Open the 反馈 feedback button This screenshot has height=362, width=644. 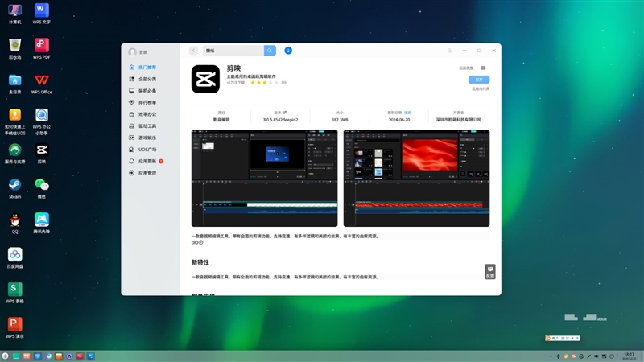489,271
